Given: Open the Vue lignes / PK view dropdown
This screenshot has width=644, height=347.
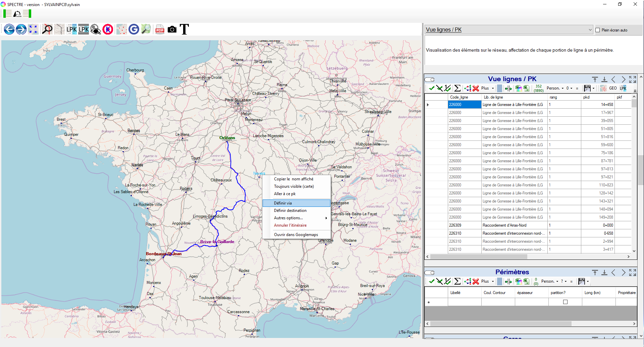Looking at the screenshot, I should (590, 30).
